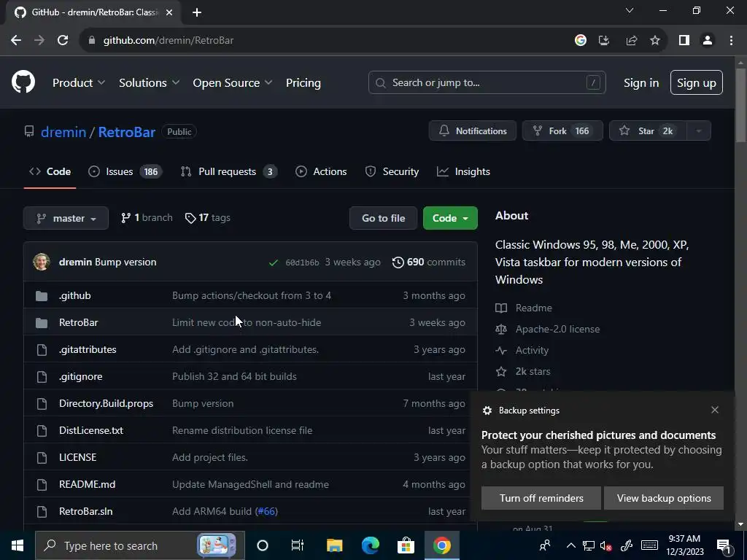The height and width of the screenshot is (560, 747).
Task: Open the green Code dropdown button
Action: pos(450,218)
